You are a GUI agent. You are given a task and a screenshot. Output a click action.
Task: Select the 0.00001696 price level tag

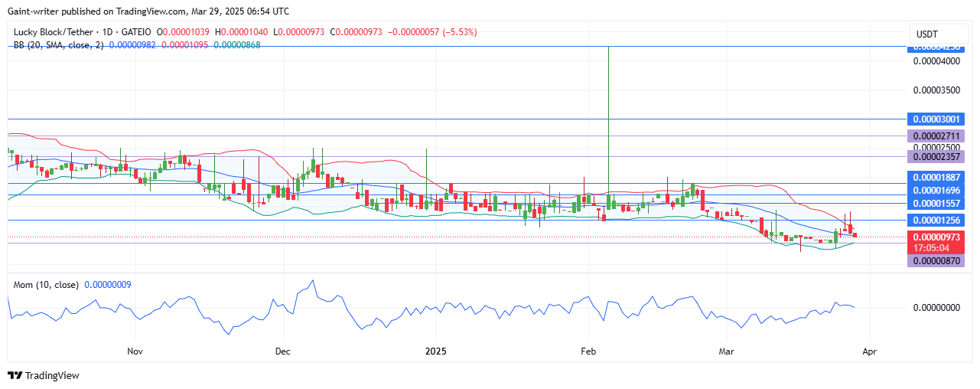[x=935, y=190]
